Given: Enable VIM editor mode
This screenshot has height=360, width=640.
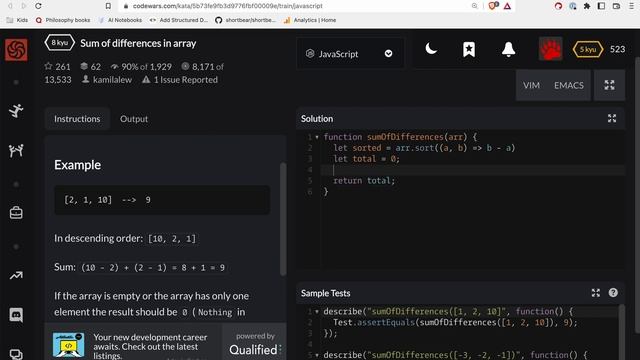Looking at the screenshot, I should coord(531,85).
